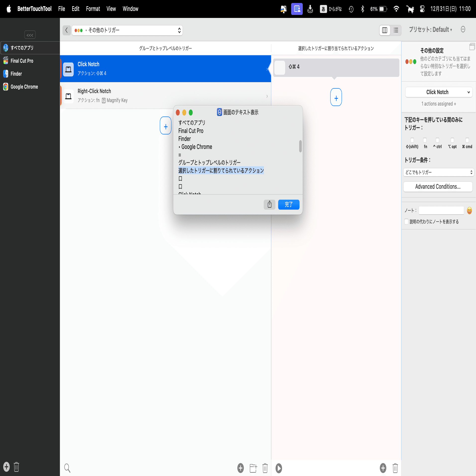Pick an emoji for the note
This screenshot has width=476, height=476.
[x=469, y=211]
